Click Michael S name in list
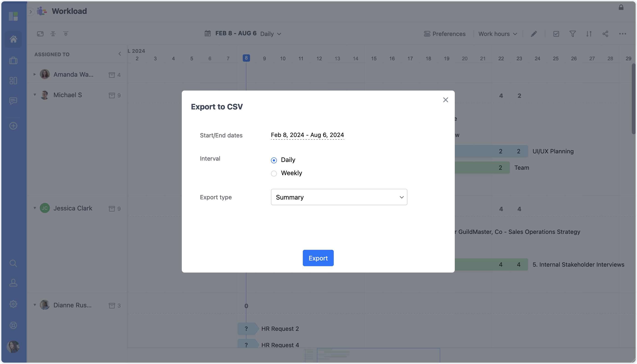This screenshot has height=364, width=637. [x=68, y=95]
